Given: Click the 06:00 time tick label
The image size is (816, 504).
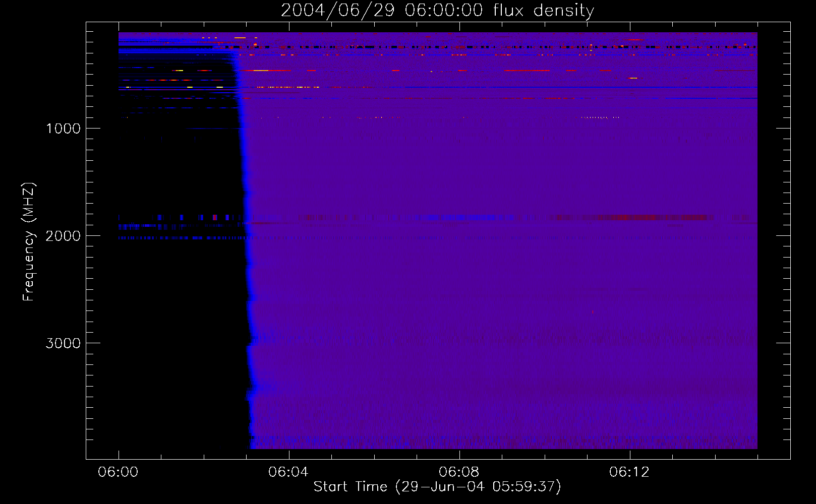Looking at the screenshot, I should tap(119, 472).
